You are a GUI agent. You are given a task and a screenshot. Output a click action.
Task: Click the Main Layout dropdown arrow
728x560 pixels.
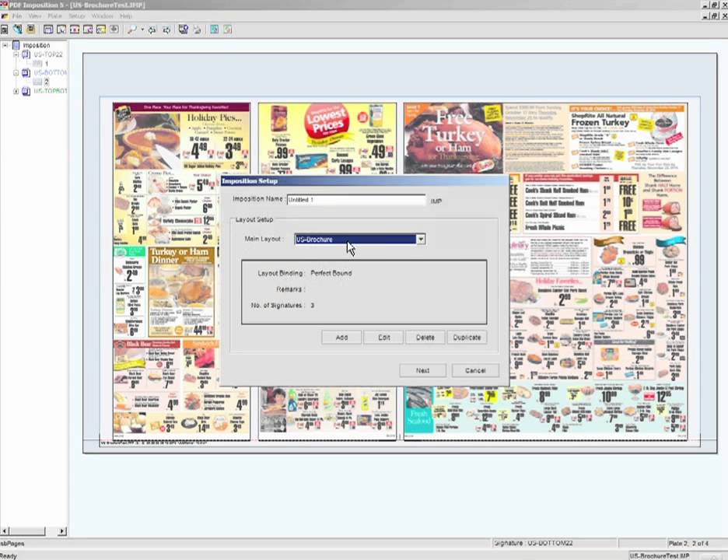tap(421, 239)
